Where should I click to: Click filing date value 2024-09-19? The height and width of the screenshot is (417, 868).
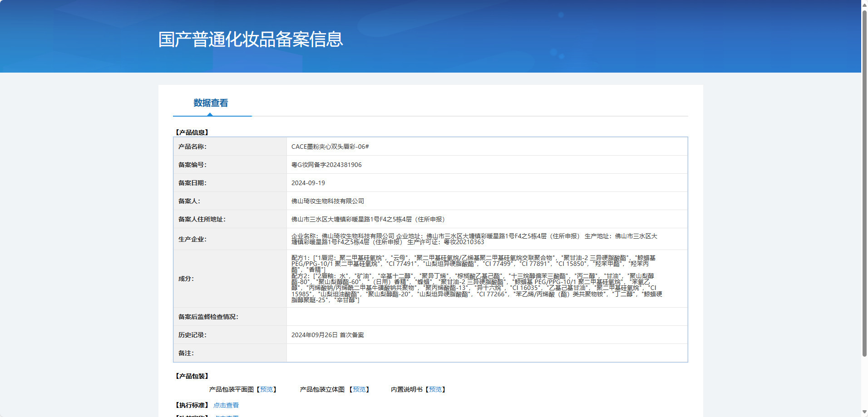pos(308,183)
